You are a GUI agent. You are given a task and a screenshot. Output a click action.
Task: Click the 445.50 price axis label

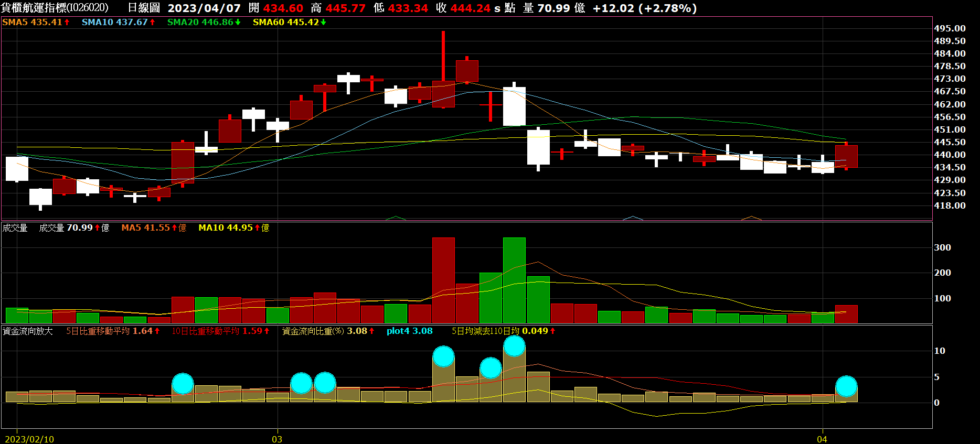(950, 142)
